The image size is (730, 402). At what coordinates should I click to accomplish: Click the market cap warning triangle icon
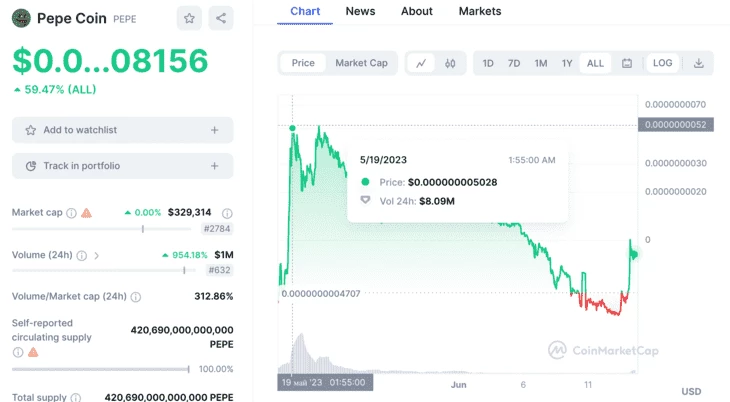[87, 213]
